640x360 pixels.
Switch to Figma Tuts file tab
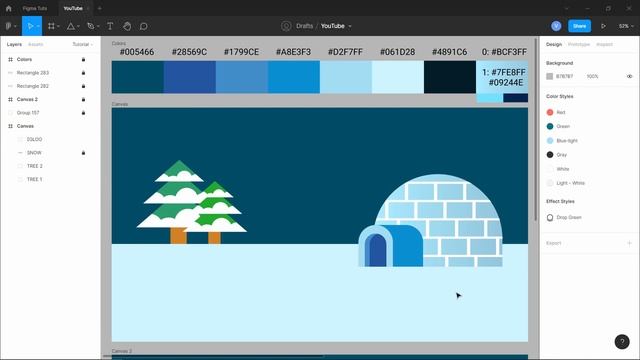pos(35,8)
